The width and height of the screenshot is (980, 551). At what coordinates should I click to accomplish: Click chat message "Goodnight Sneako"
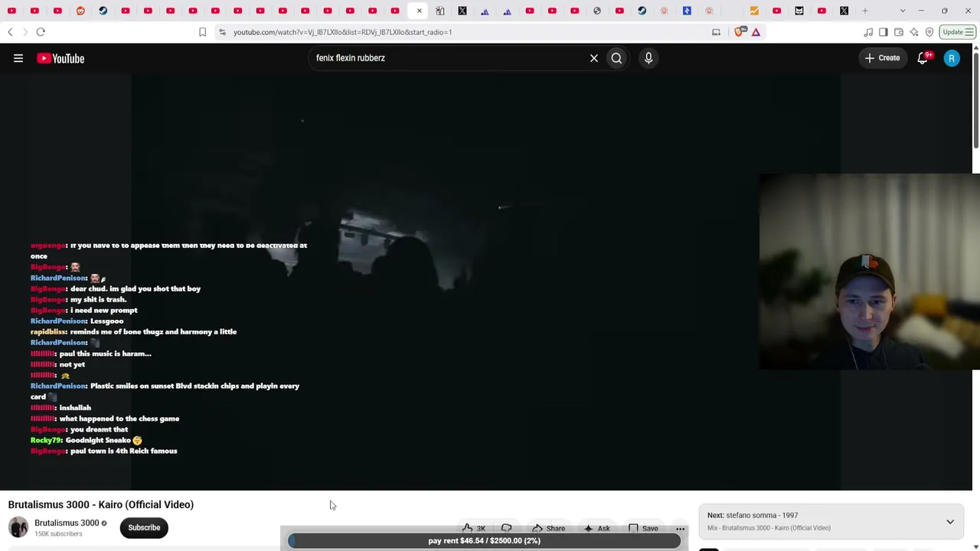tap(98, 440)
